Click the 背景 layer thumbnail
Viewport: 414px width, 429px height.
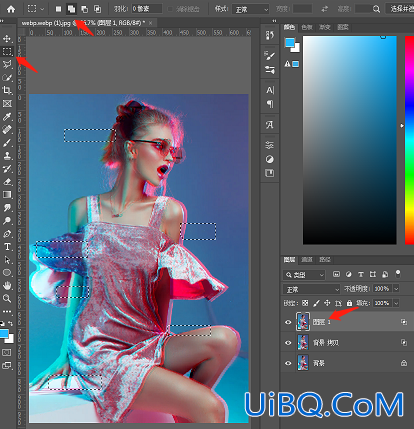pyautogui.click(x=303, y=363)
